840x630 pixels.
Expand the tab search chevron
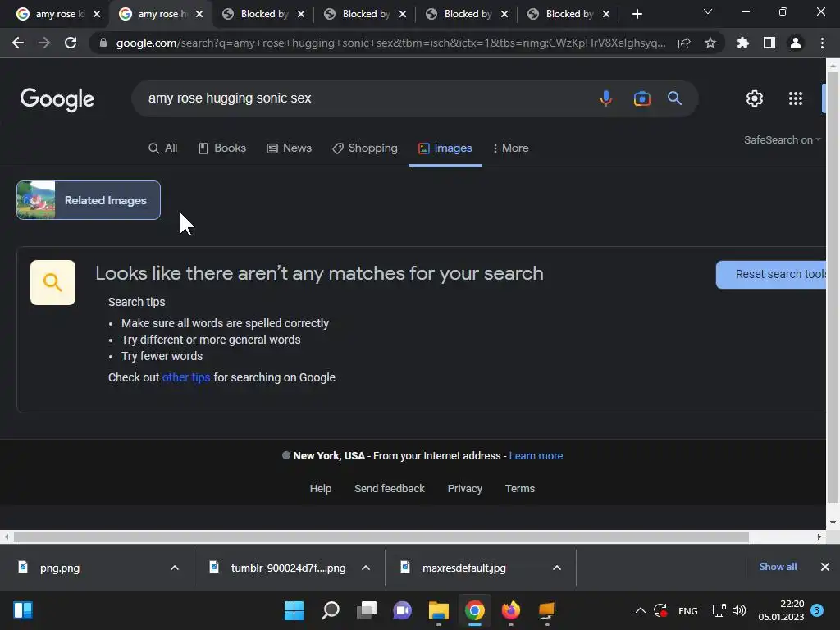708,11
